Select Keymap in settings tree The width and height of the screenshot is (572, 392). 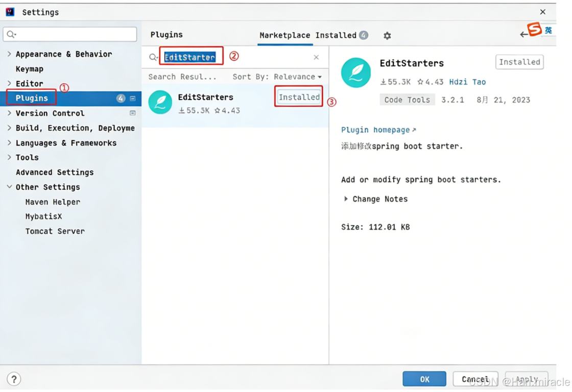pyautogui.click(x=29, y=69)
